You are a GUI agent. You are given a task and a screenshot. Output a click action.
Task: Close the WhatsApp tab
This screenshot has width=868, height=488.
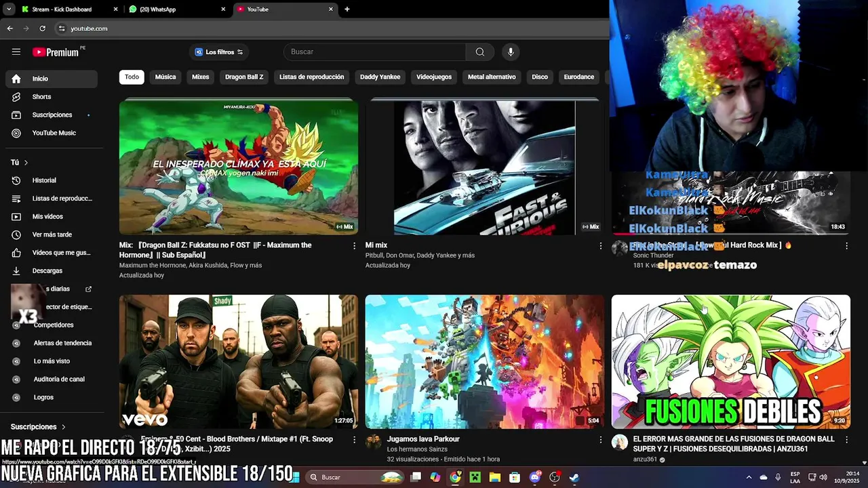223,9
